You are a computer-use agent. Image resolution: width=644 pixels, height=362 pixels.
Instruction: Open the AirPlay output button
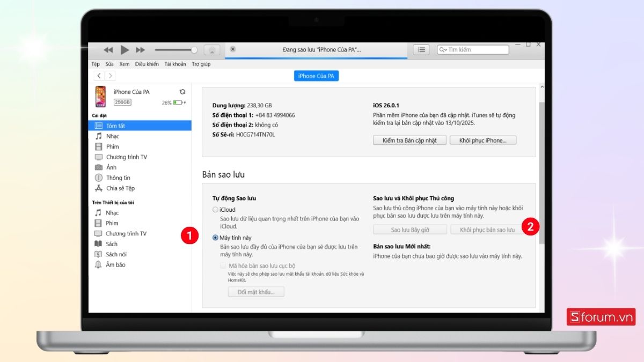click(212, 50)
